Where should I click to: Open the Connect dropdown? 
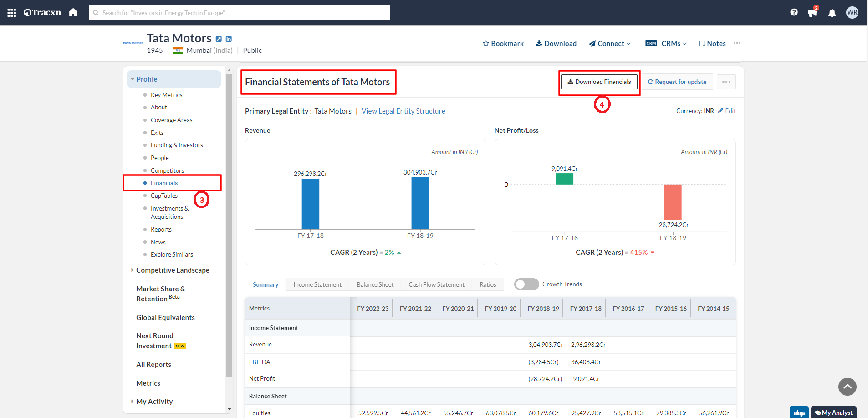tap(610, 43)
